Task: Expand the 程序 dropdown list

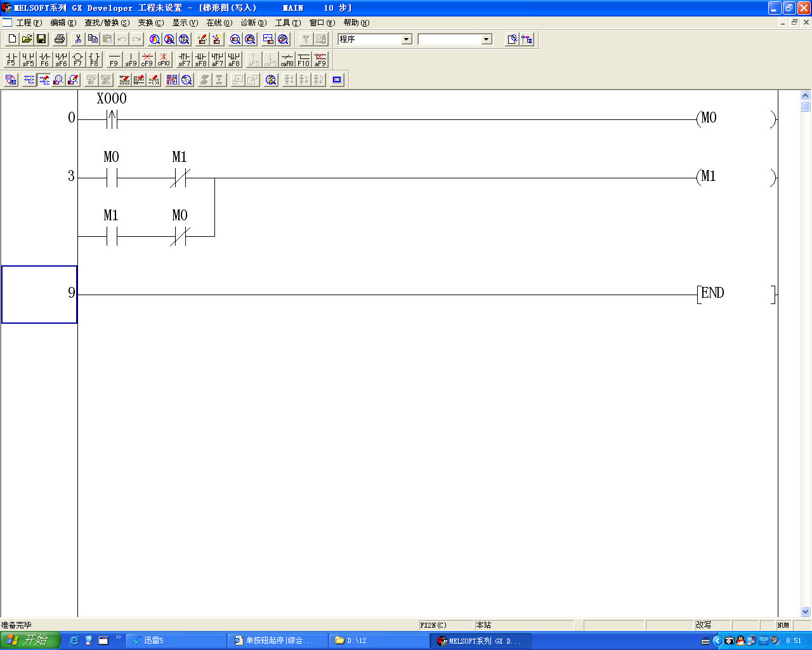Action: point(407,39)
